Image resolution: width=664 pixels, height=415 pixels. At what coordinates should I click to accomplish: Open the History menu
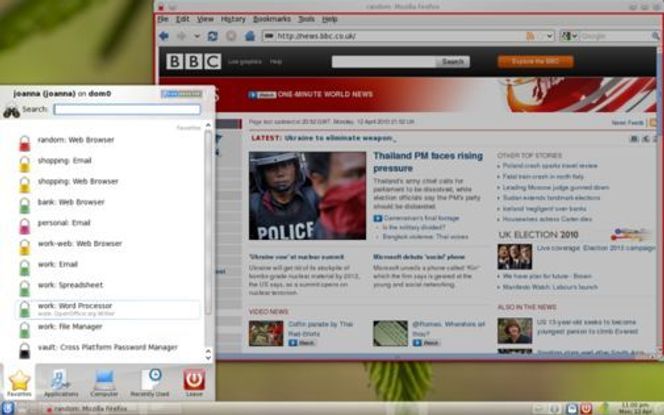232,19
